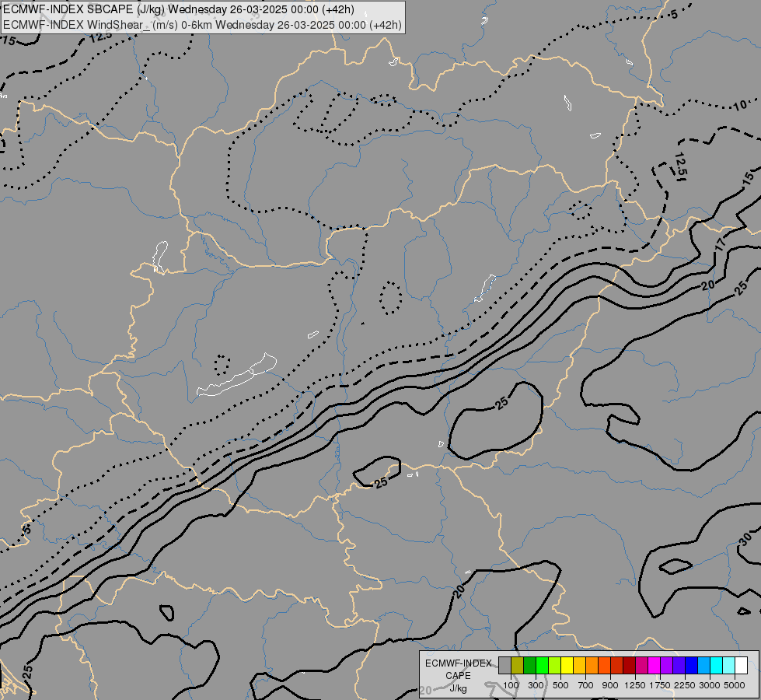Pick the cyan legend swatch

click(x=716, y=665)
